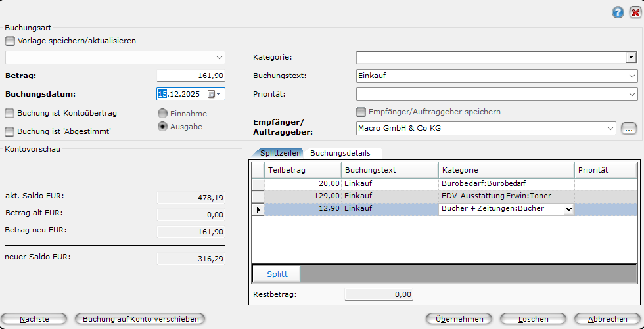Viewport: 644px width, 329px height.
Task: Tick the 'Buchung ist Abgestimmt' checkbox
Action: point(10,131)
